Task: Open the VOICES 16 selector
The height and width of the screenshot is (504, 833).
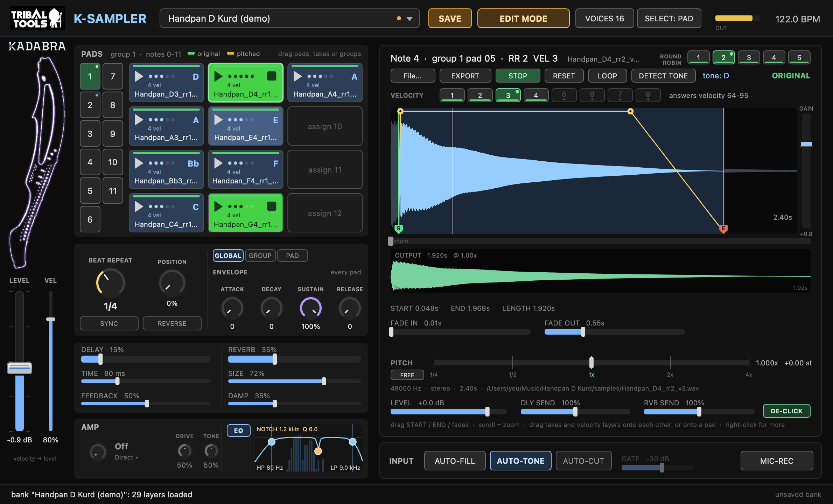Action: (x=604, y=19)
